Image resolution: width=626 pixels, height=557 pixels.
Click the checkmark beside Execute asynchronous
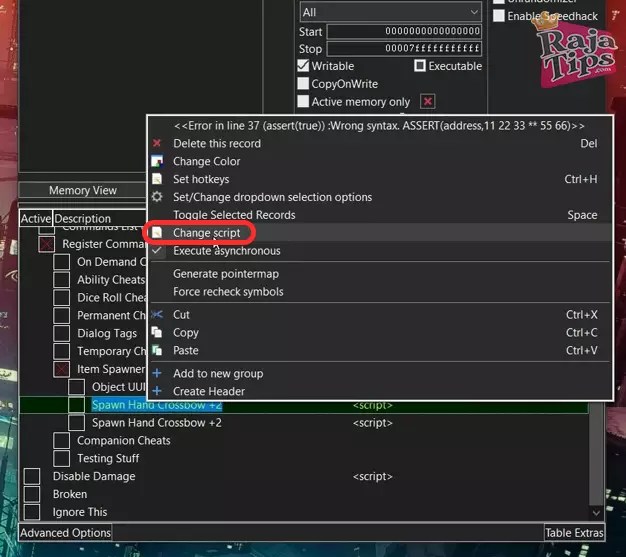point(157,250)
